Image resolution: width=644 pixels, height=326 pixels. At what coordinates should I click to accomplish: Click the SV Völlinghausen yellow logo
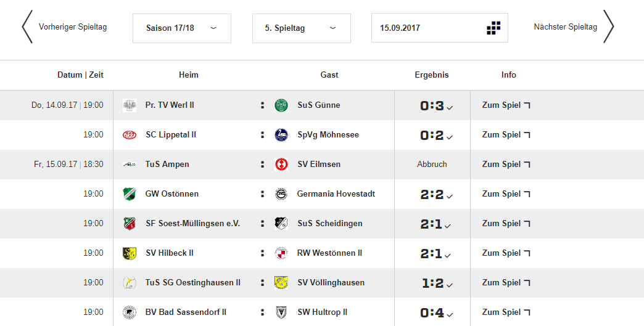(281, 282)
